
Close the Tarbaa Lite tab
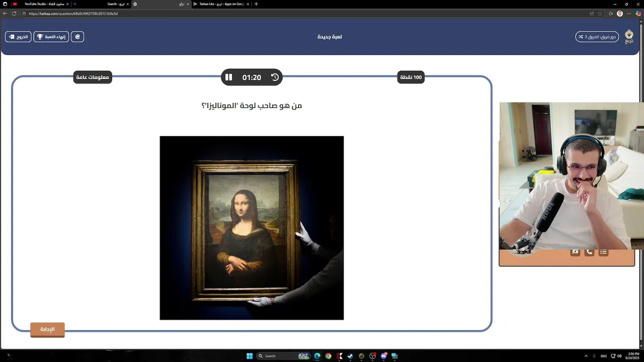(x=248, y=4)
